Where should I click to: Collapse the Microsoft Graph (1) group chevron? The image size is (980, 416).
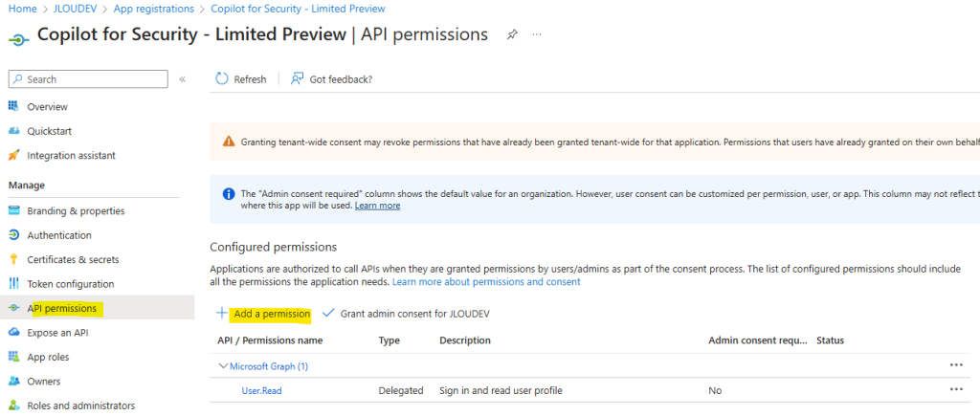click(222, 366)
